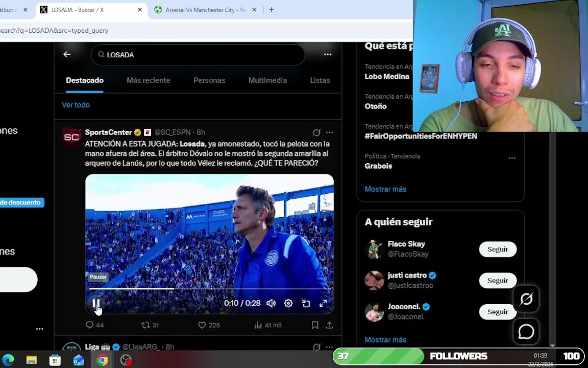The height and width of the screenshot is (368, 588).
Task: Switch to Más reciente tab
Action: point(149,80)
